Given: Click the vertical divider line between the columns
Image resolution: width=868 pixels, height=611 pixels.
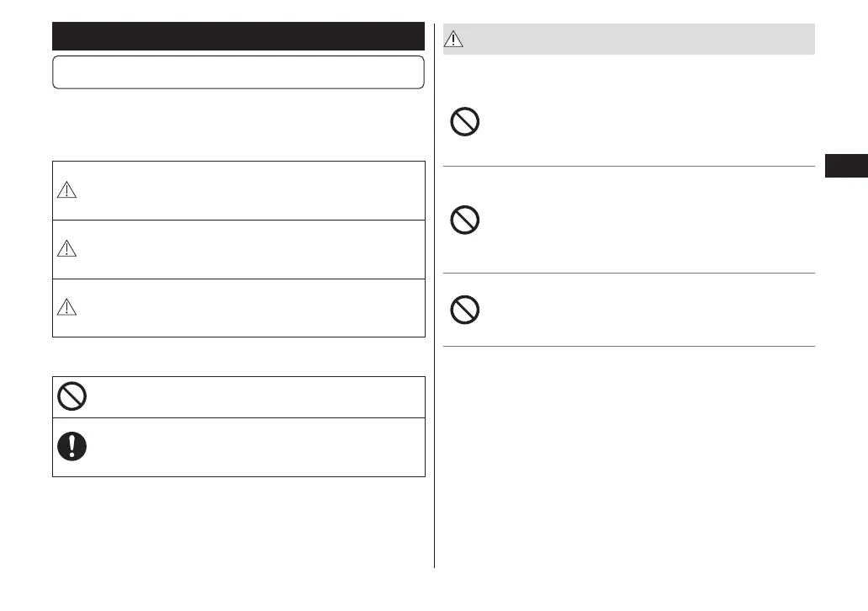Looking at the screenshot, I should pos(435,337).
